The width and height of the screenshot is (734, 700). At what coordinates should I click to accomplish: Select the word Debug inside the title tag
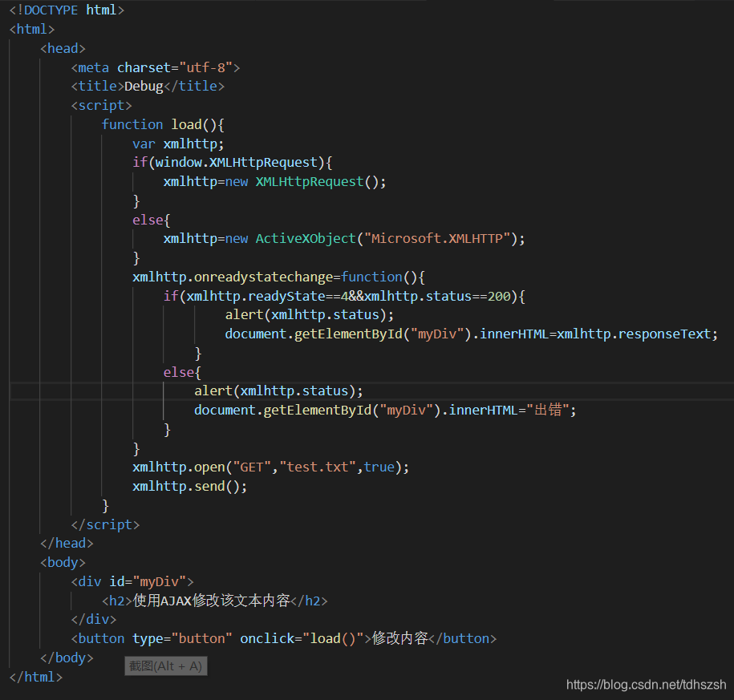pos(144,87)
